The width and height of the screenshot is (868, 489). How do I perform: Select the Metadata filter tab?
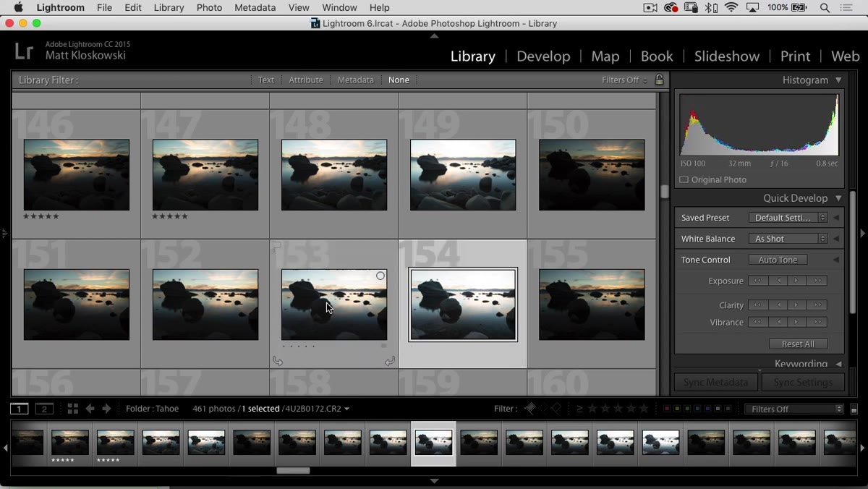coord(355,80)
